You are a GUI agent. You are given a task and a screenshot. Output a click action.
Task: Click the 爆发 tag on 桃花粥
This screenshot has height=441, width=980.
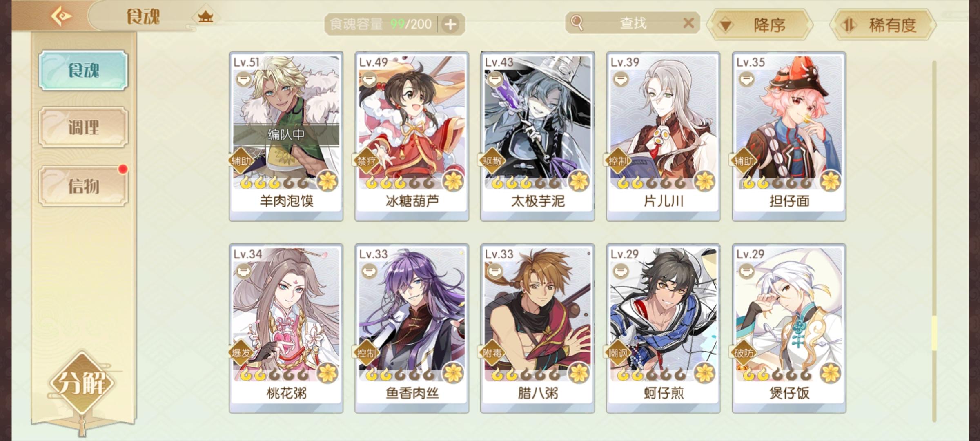pos(241,353)
